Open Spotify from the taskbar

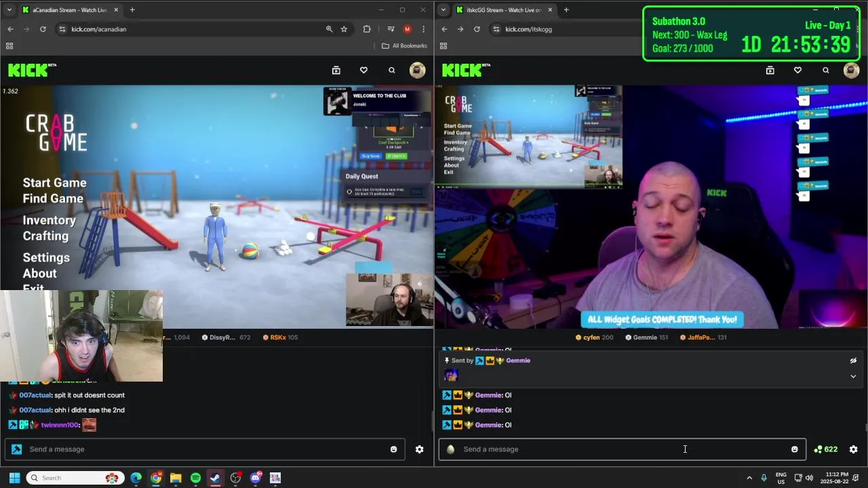coord(195,478)
